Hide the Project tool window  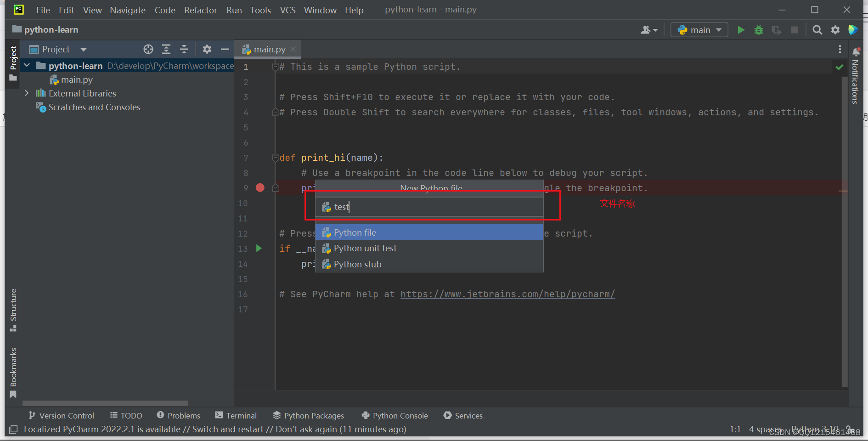225,49
